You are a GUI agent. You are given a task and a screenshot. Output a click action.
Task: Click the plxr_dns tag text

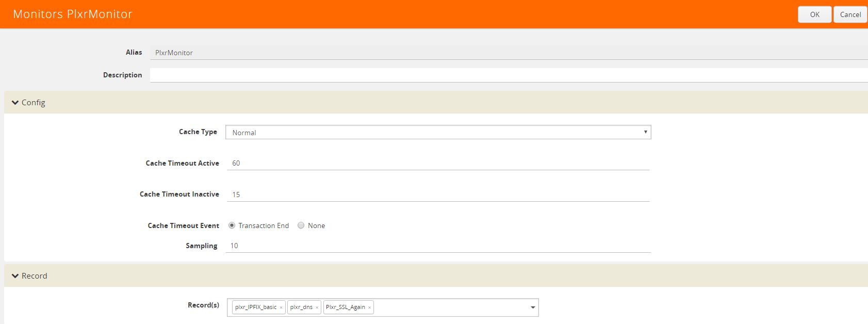[301, 307]
